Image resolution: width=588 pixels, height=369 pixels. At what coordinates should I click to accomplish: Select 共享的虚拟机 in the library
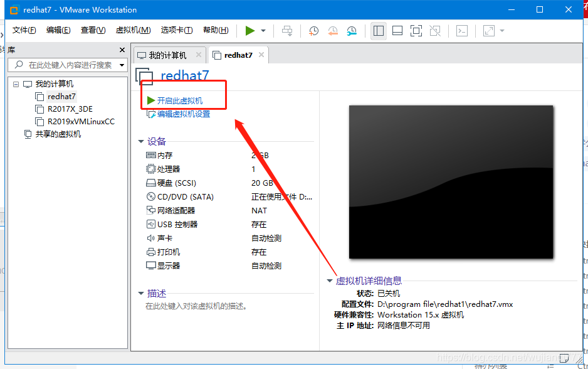58,134
